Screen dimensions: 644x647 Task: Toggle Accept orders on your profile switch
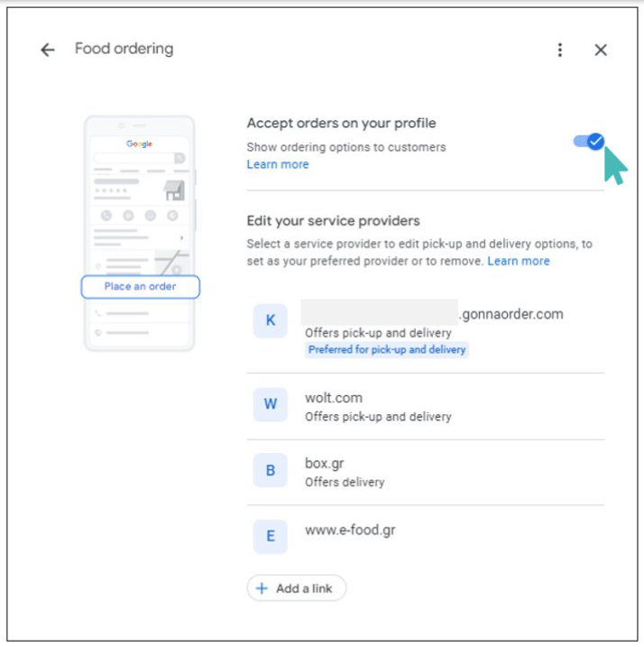click(589, 142)
